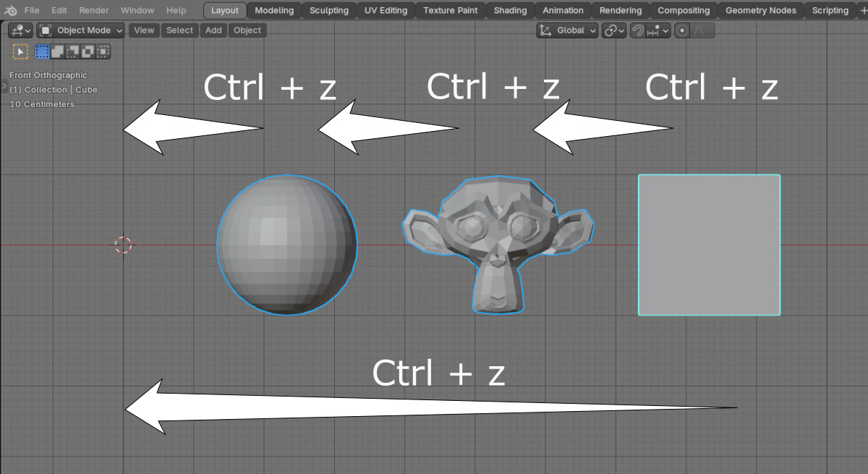This screenshot has height=474, width=868.
Task: Open the viewport Select menu
Action: tap(179, 30)
